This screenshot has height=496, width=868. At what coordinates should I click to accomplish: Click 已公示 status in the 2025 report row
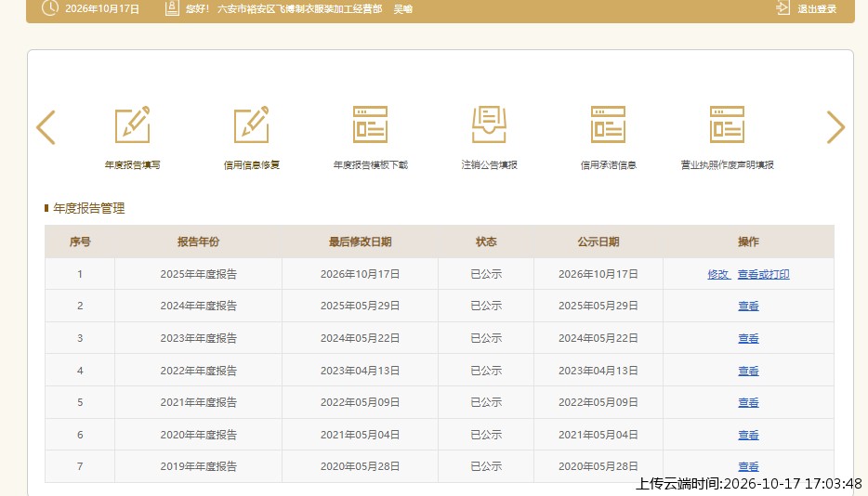486,274
